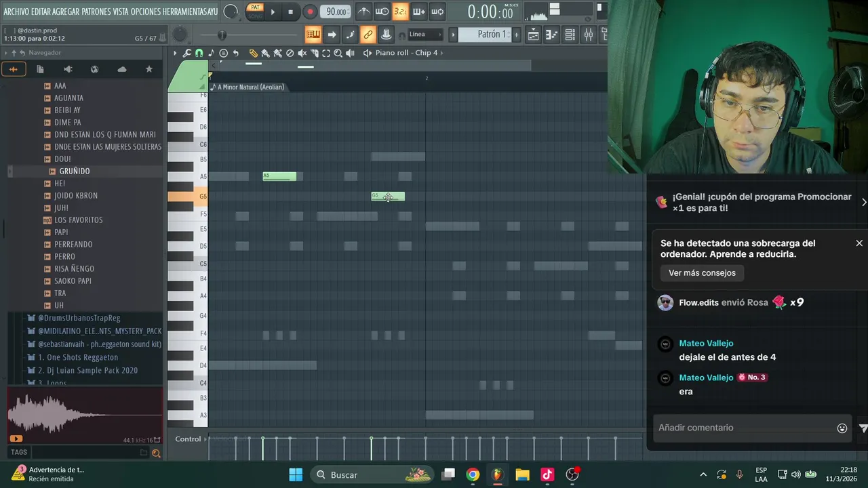Screen dimensions: 868x488
Task: Select the Paint brush tool in piano roll
Action: coord(265,53)
